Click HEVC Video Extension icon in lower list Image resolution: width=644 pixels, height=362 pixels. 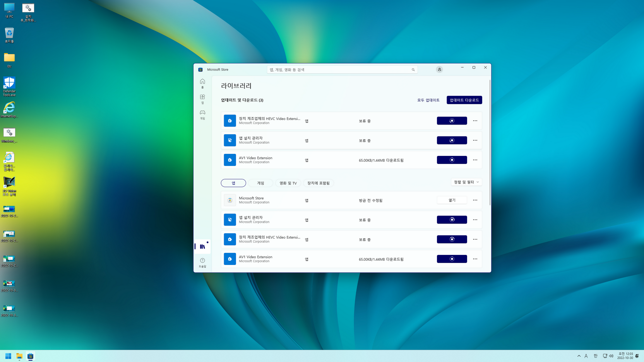230,239
